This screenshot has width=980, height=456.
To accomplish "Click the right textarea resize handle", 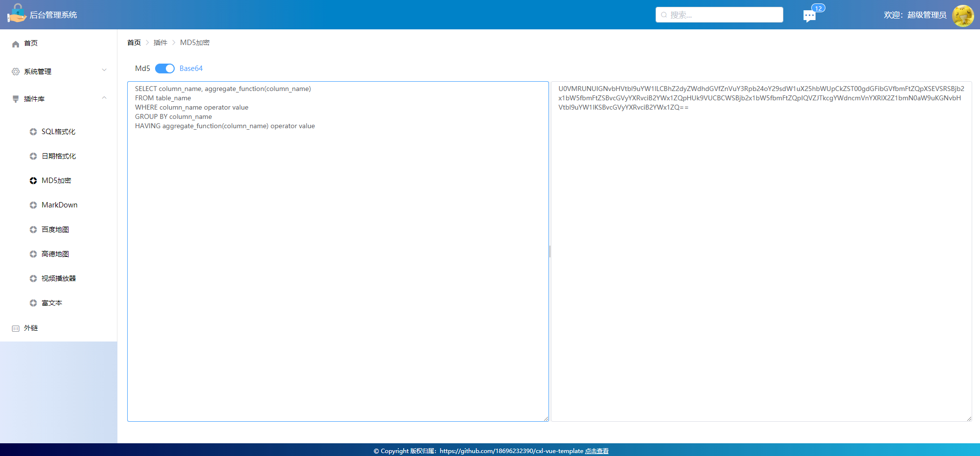I will click(x=969, y=419).
